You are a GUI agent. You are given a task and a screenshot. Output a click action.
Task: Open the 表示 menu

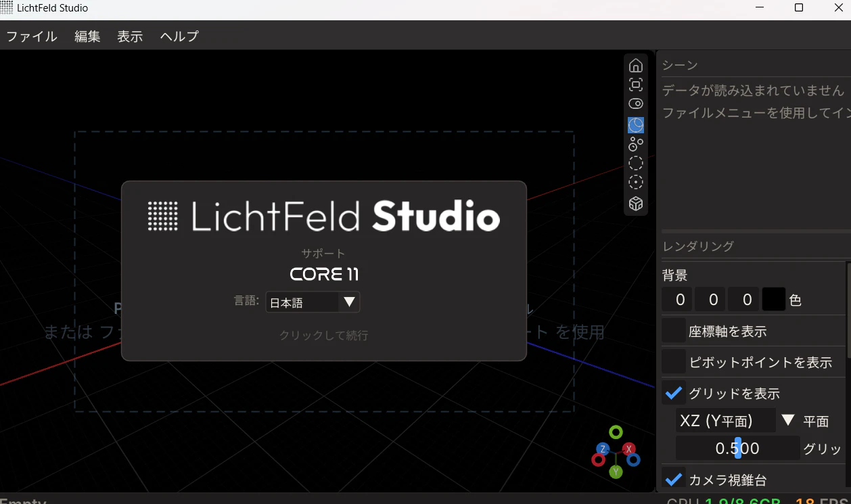click(130, 37)
